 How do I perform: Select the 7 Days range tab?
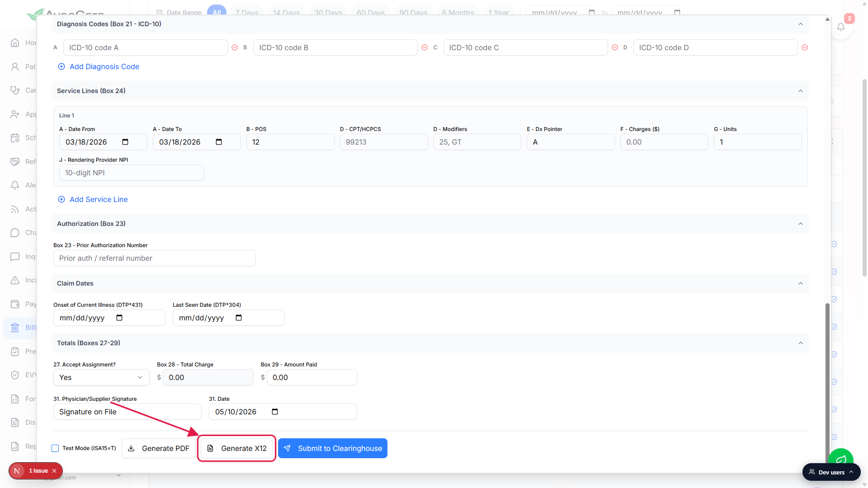247,12
